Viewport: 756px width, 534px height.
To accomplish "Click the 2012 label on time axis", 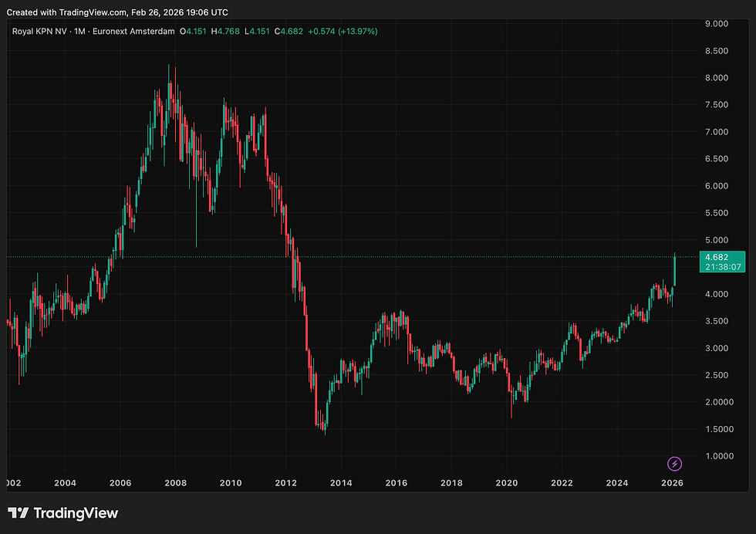I will pos(286,483).
